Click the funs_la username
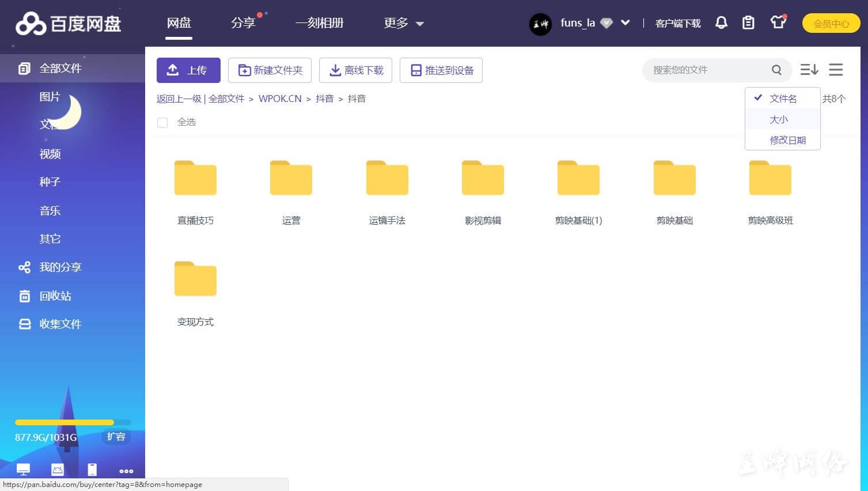868x491 pixels. click(578, 23)
